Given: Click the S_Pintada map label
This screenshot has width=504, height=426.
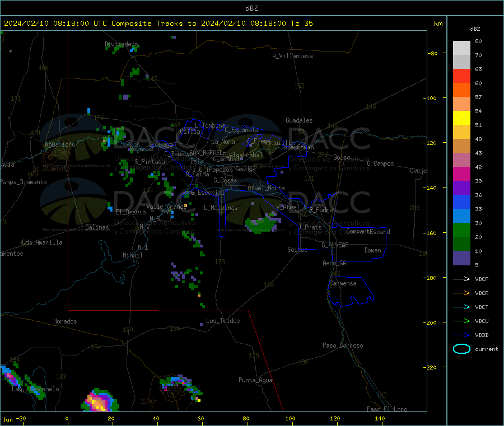Looking at the screenshot, I should [150, 162].
